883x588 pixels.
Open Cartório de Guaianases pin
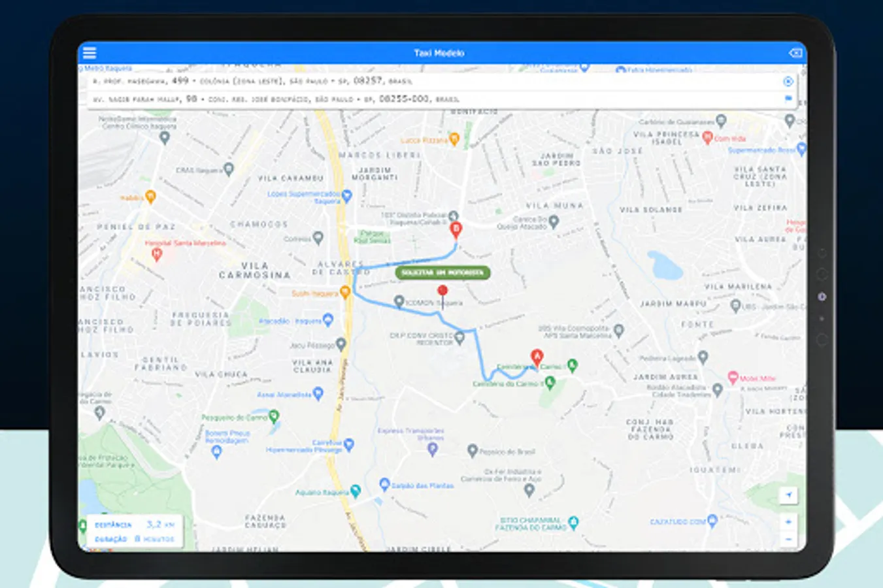(x=721, y=121)
